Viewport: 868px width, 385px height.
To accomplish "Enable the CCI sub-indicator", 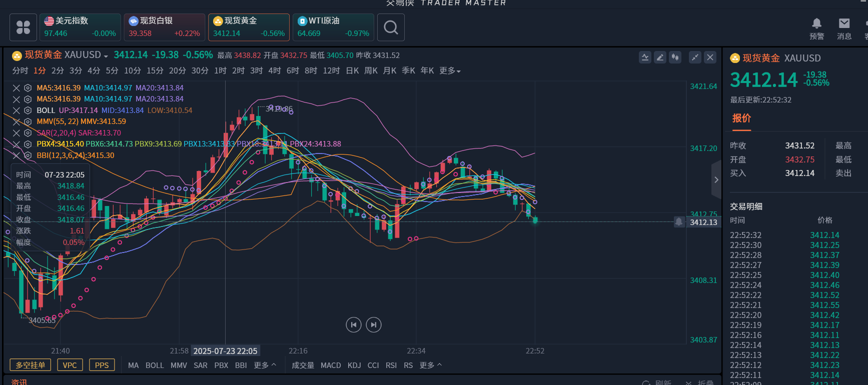I will click(x=373, y=365).
